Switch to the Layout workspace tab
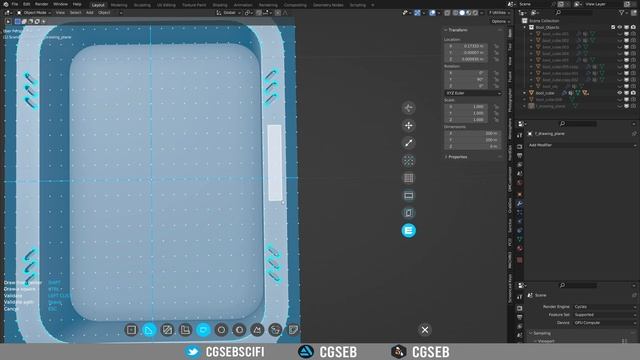 pyautogui.click(x=98, y=5)
